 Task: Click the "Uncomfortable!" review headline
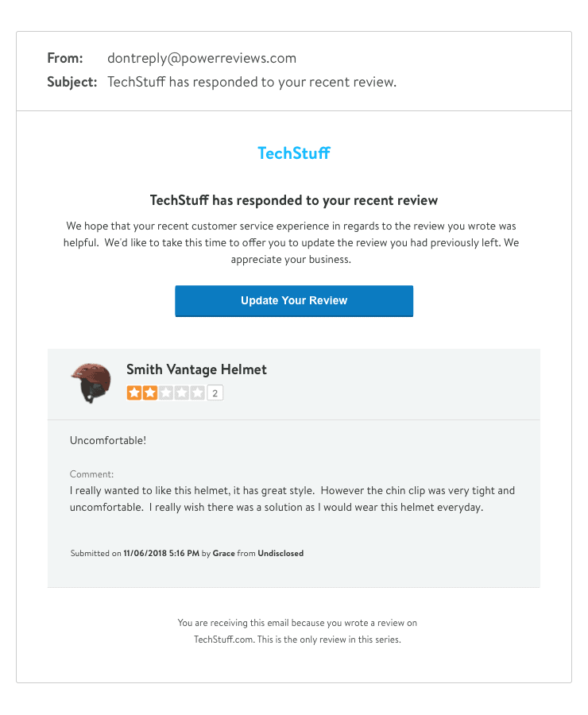(108, 440)
